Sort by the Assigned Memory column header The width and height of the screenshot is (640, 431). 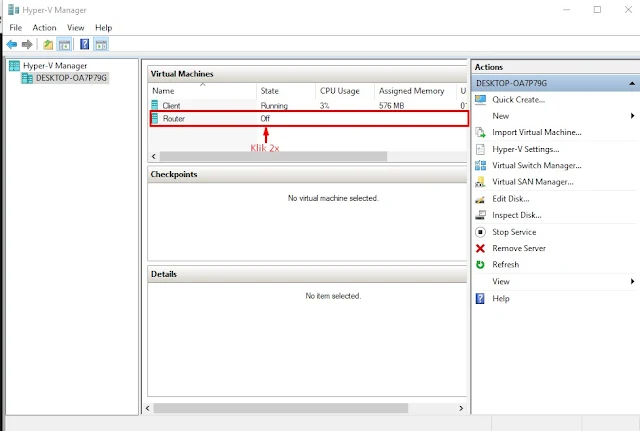pyautogui.click(x=415, y=91)
